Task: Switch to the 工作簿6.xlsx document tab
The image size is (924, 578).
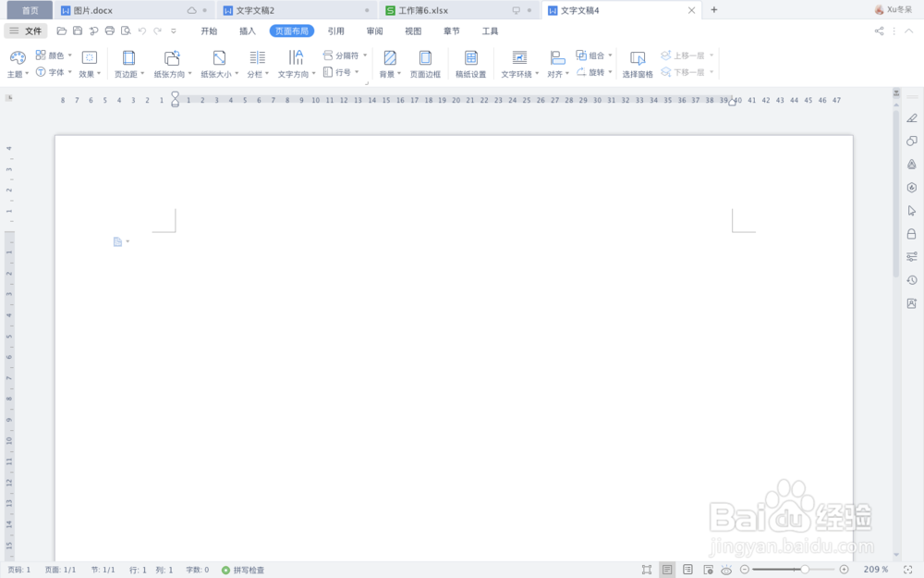Action: (458, 10)
